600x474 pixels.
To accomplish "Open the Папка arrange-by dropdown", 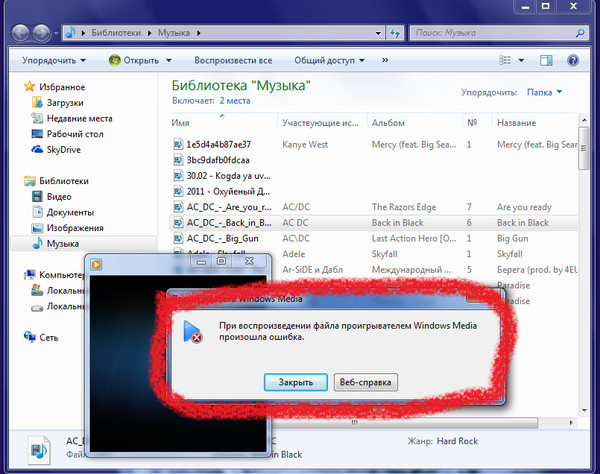I will click(x=544, y=92).
